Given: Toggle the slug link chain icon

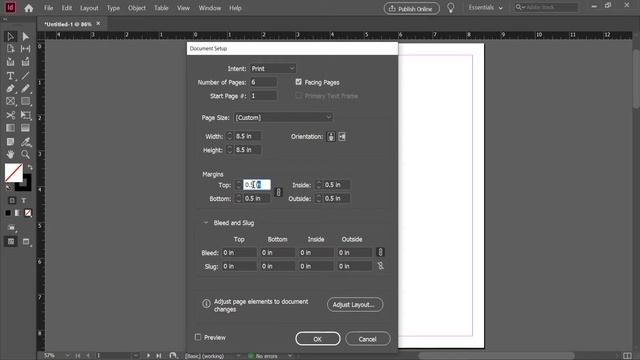Looking at the screenshot, I should click(x=380, y=266).
